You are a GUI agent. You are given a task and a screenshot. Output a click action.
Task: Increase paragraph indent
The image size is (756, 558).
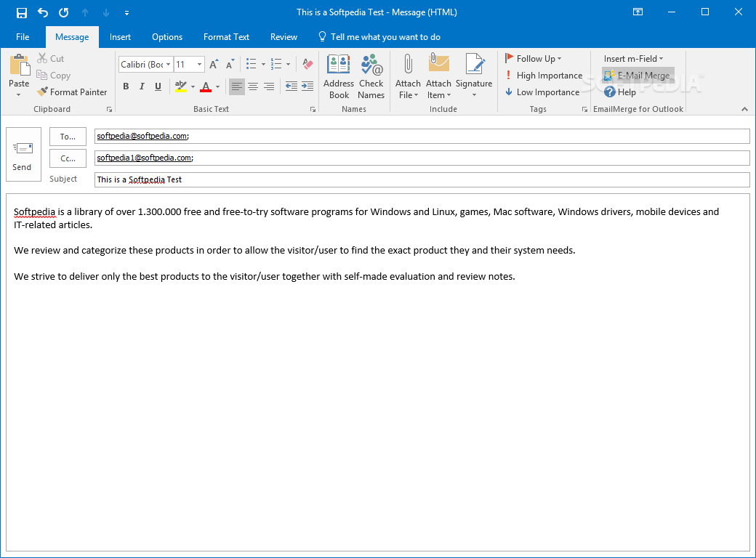click(307, 86)
